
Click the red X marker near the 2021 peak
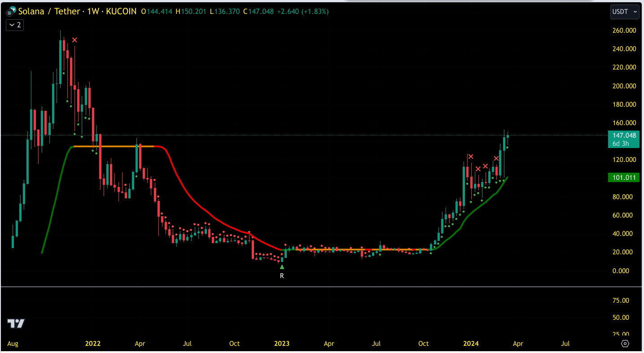[74, 40]
